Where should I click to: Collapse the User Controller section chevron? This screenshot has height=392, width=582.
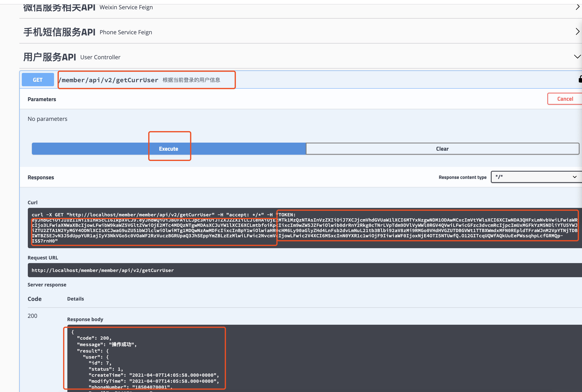577,57
